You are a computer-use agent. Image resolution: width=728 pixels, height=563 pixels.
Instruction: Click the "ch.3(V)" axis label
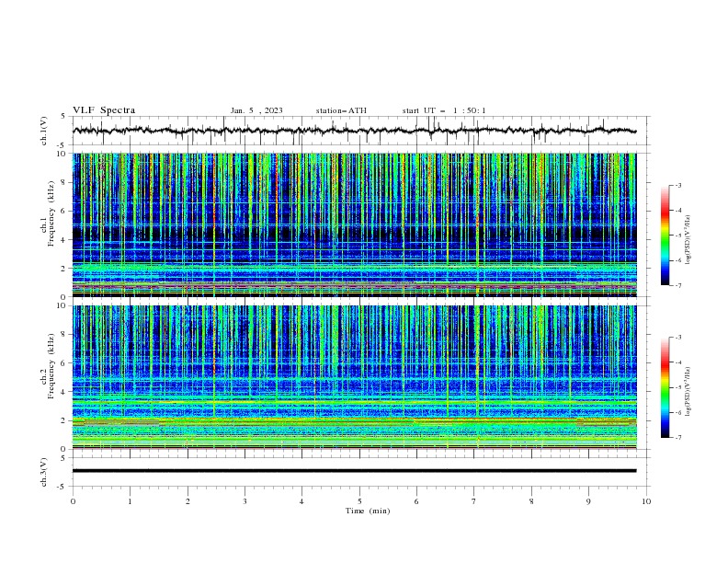pyautogui.click(x=44, y=472)
